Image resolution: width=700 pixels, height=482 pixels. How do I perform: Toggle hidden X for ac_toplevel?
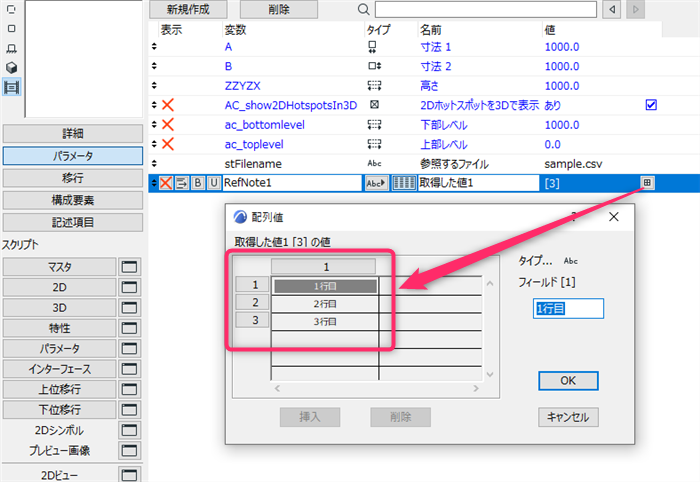[168, 144]
